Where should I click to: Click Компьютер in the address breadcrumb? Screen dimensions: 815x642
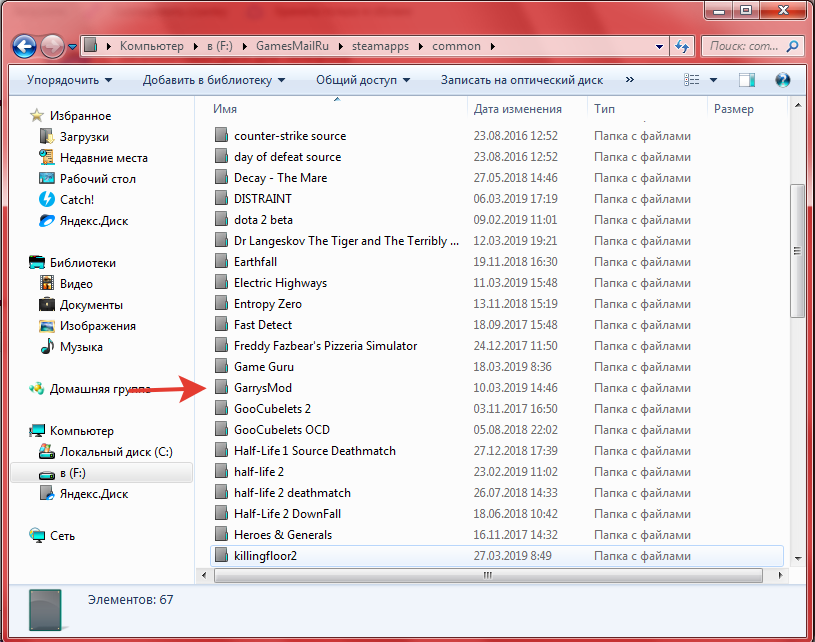click(x=152, y=46)
